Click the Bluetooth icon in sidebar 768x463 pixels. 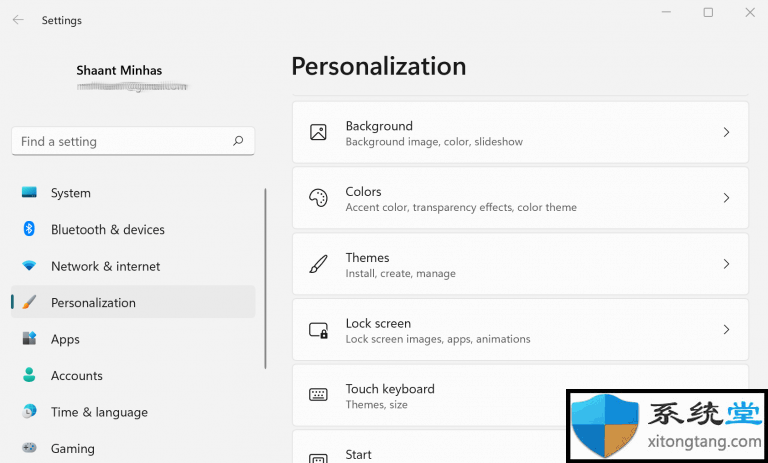click(29, 229)
